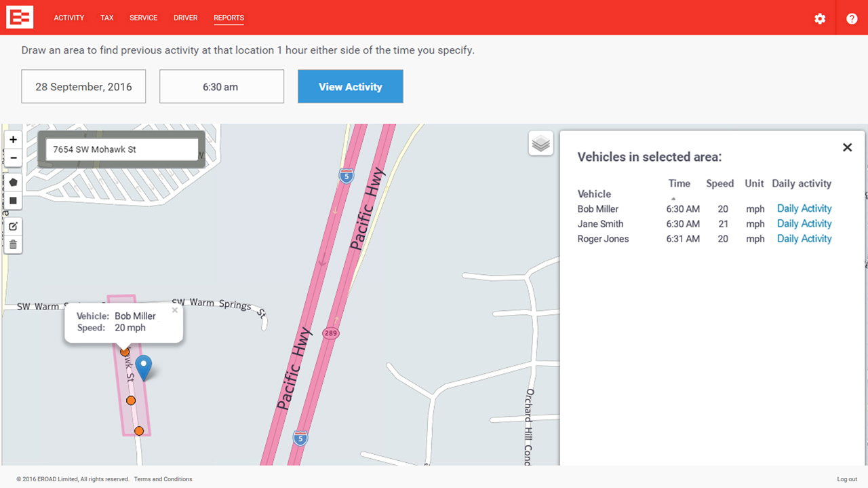Open the date picker showing 28 September, 2016
Screen dimensions: 868x488
83,87
